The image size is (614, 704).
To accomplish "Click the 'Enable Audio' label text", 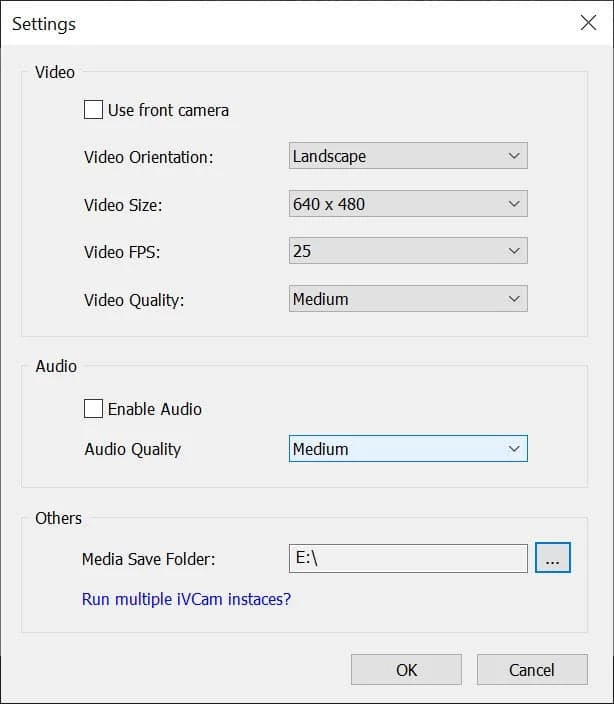I will pos(155,409).
